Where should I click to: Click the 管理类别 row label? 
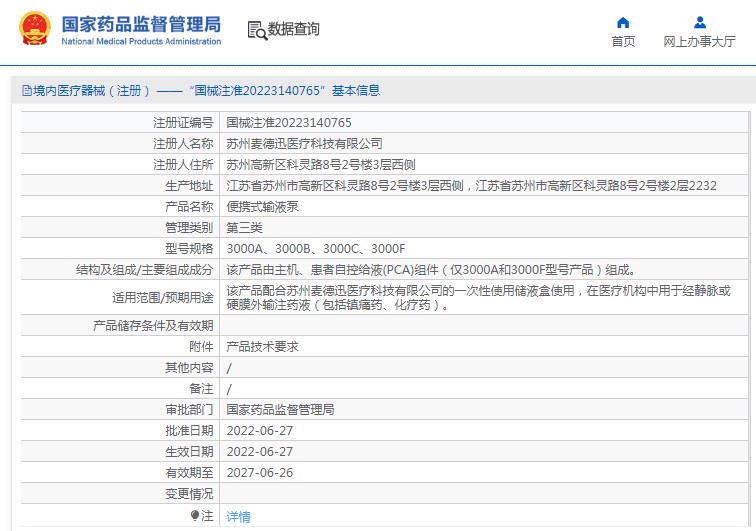pyautogui.click(x=189, y=228)
